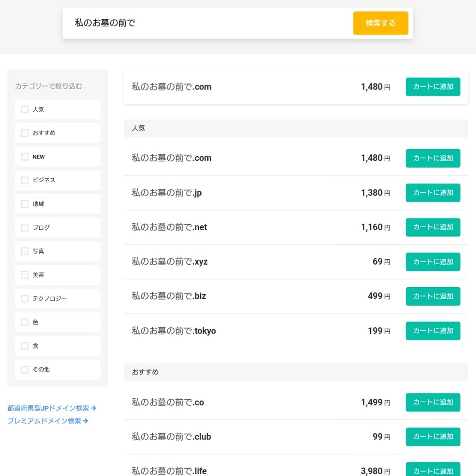Image resolution: width=476 pixels, height=476 pixels.
Task: Check the その他 category filter
Action: coord(25,369)
